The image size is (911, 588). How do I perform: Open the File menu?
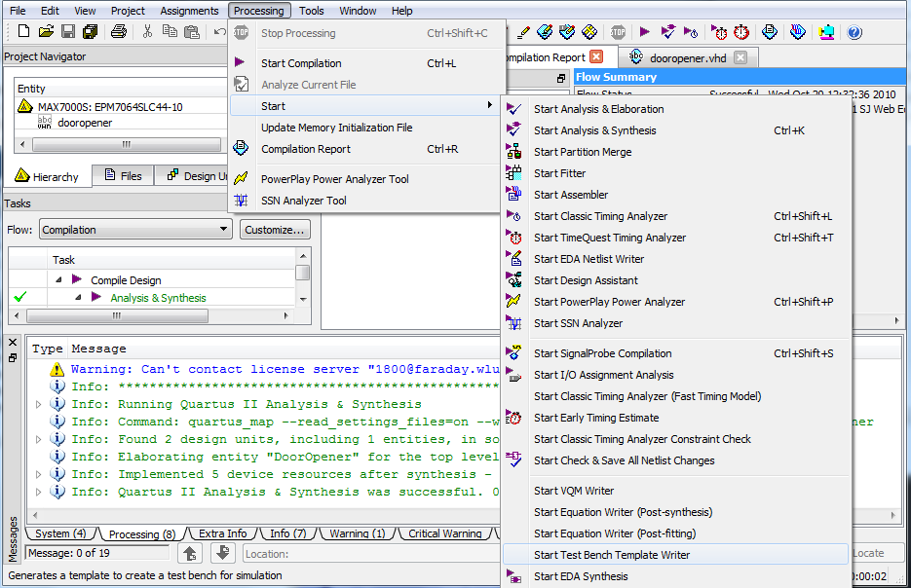click(x=18, y=11)
